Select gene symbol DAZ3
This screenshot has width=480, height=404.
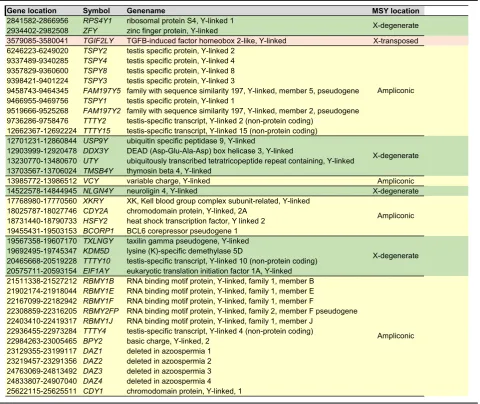(x=93, y=371)
